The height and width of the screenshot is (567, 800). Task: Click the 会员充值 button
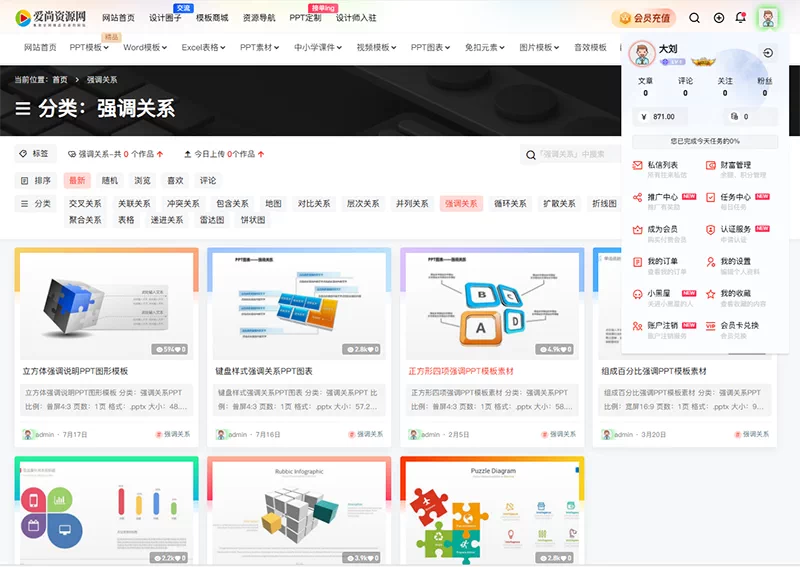(x=644, y=18)
